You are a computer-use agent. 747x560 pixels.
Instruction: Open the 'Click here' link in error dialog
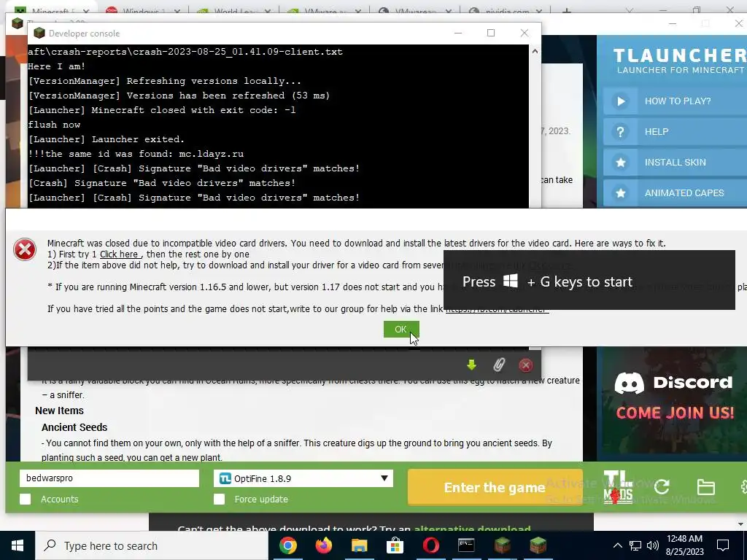point(119,254)
